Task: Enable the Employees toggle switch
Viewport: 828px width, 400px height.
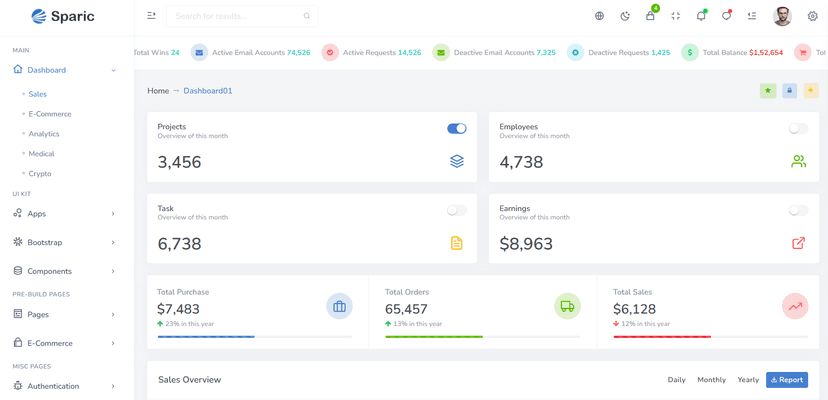Action: click(x=798, y=128)
